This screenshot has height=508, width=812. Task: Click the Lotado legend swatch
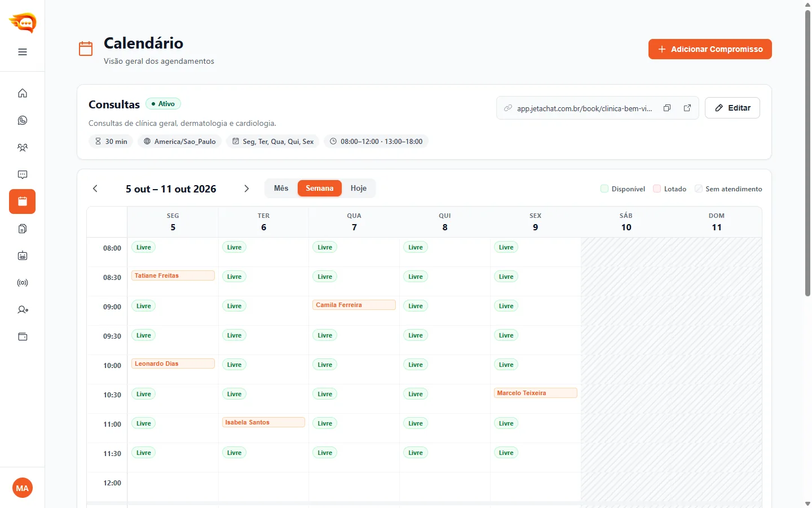click(657, 189)
